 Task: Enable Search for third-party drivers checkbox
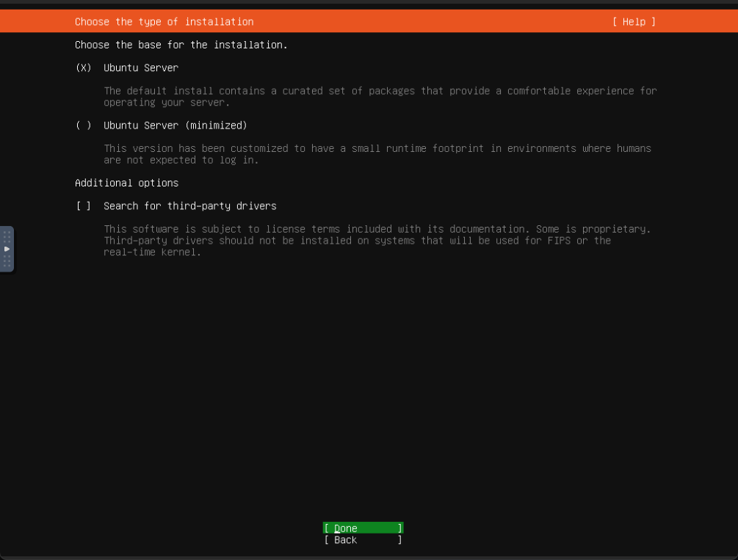83,206
